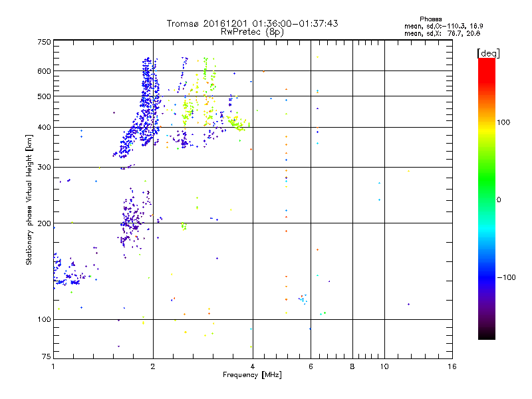Click the y-axis tick label '600'
Viewport: 532px width, 399px height.
pyautogui.click(x=44, y=71)
